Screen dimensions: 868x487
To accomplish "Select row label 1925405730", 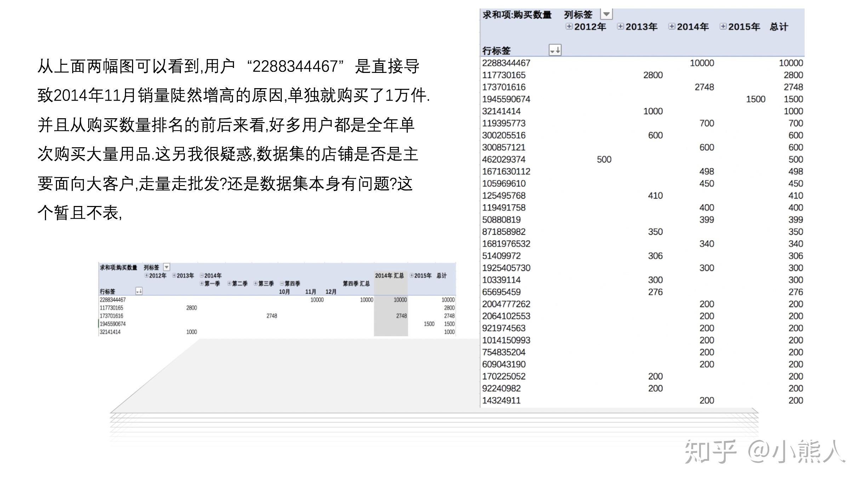I will point(506,268).
